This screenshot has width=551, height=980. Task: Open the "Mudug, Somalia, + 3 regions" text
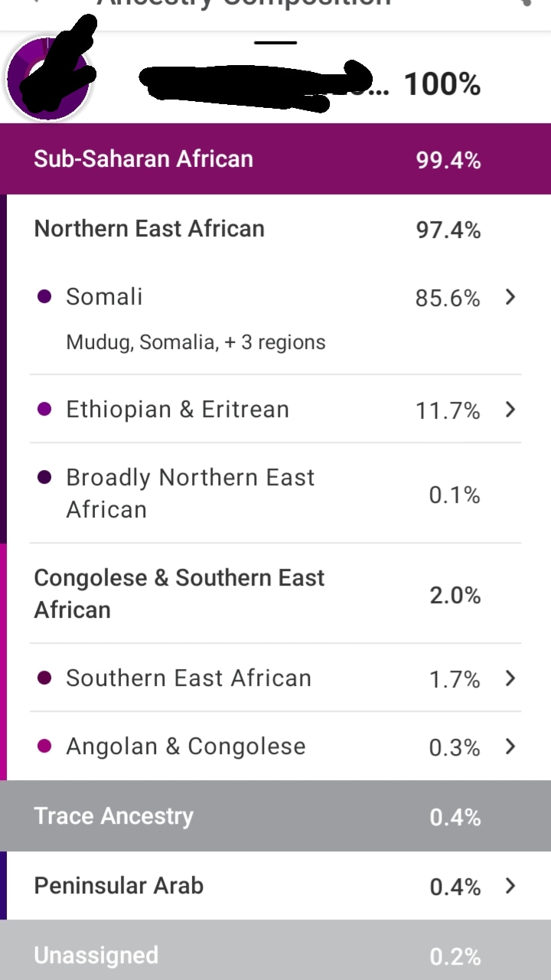[x=196, y=342]
